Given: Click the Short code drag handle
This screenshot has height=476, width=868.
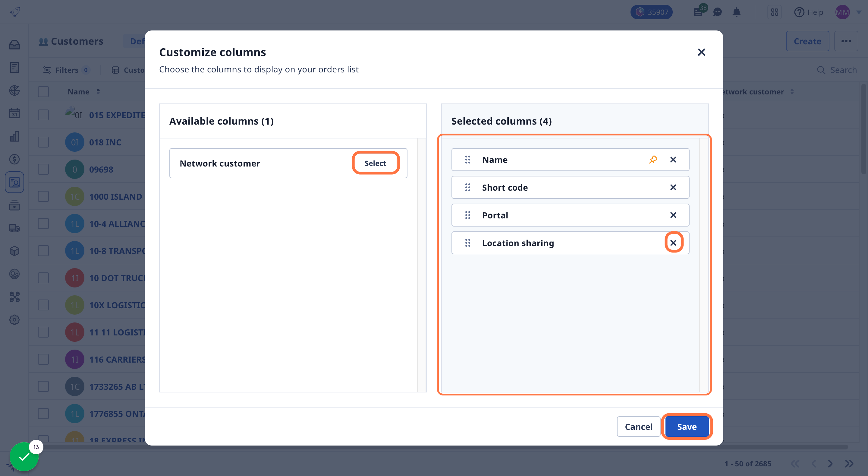Looking at the screenshot, I should click(x=467, y=187).
